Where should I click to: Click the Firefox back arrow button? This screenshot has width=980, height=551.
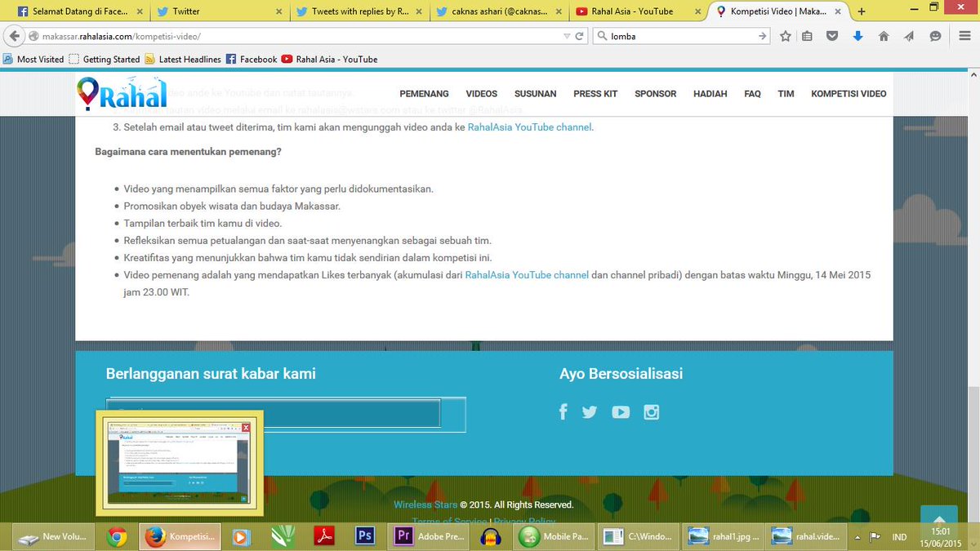[x=14, y=37]
